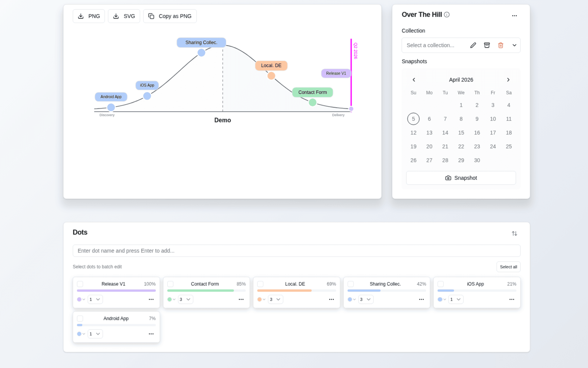Image resolution: width=588 pixels, height=368 pixels.
Task: Select April 30 in the calendar
Action: [477, 160]
